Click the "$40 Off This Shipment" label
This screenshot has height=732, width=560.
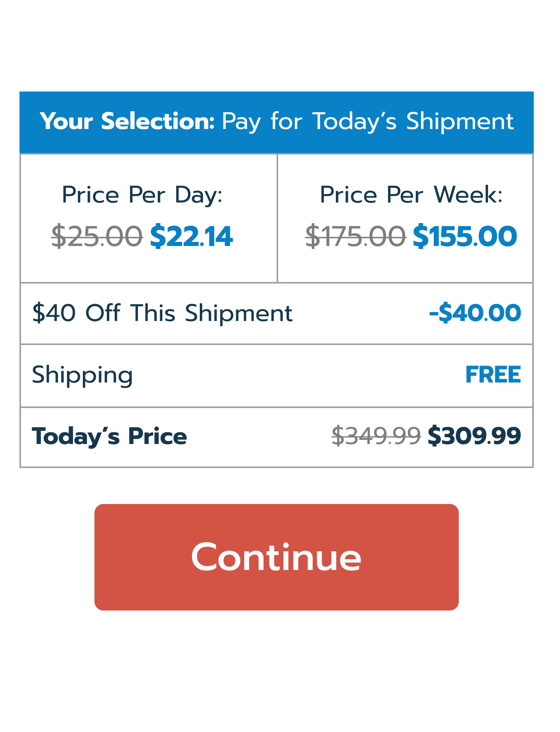pyautogui.click(x=162, y=313)
